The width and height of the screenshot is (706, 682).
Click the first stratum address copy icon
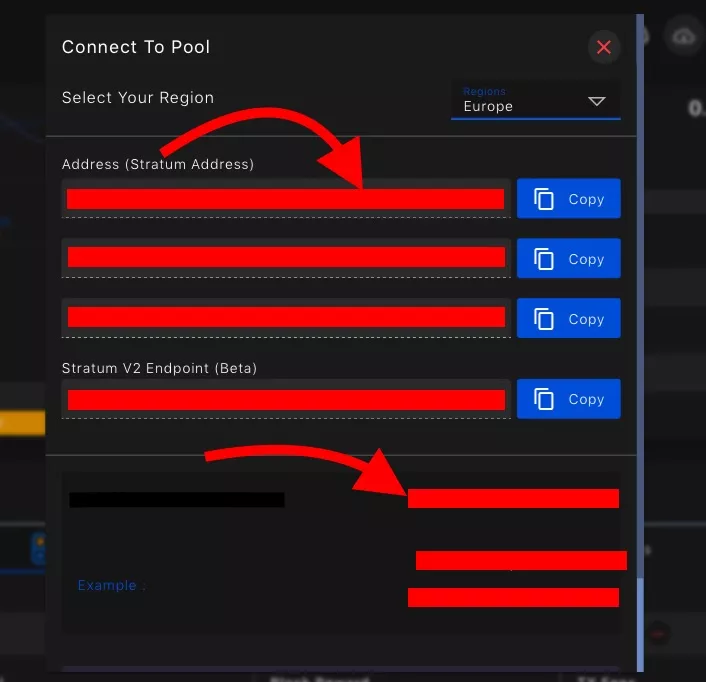pos(544,199)
